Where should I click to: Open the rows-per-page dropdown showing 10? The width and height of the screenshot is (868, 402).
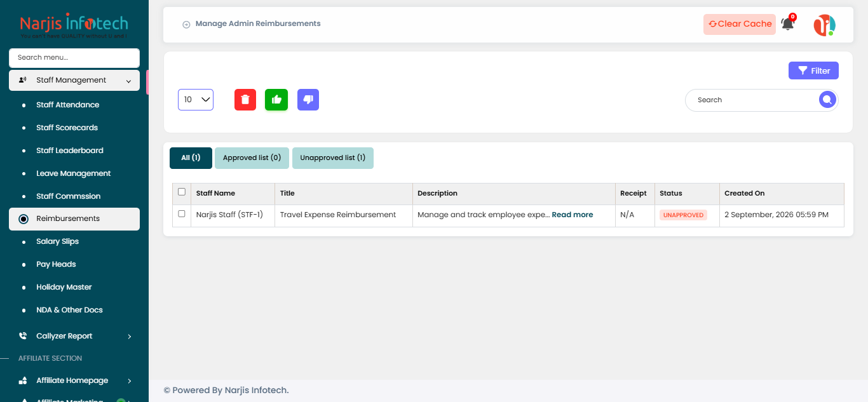196,100
